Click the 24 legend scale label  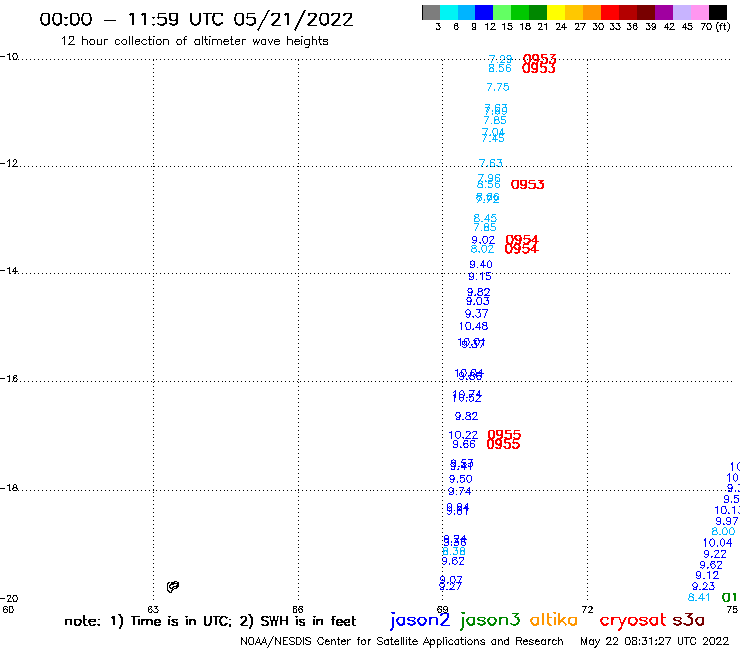(x=561, y=26)
